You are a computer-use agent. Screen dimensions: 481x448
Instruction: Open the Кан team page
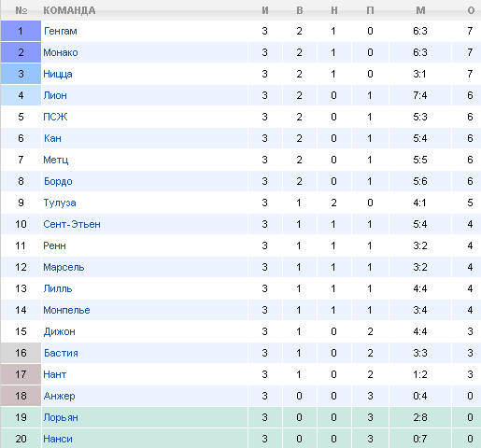click(52, 138)
